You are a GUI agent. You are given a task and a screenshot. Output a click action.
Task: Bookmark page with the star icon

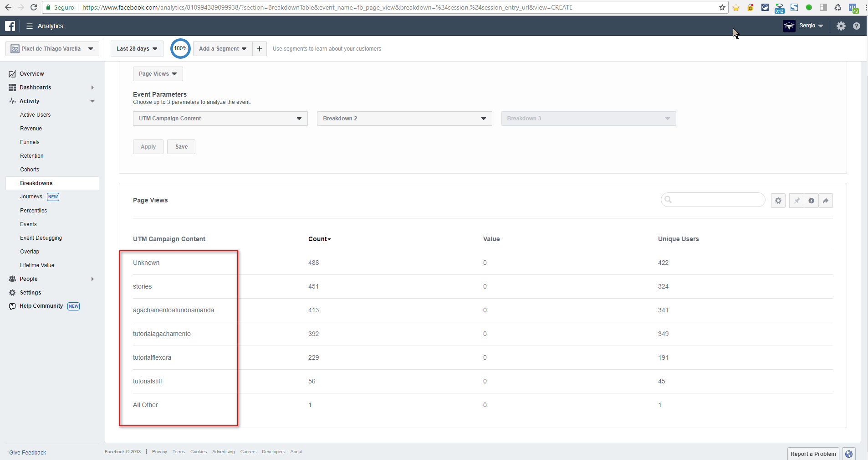[x=722, y=7]
